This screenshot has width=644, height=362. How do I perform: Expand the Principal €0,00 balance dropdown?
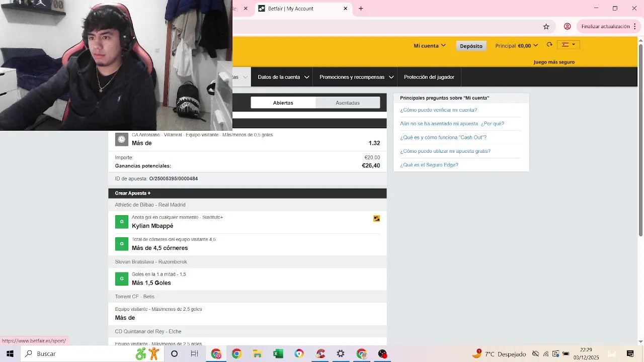point(516,46)
